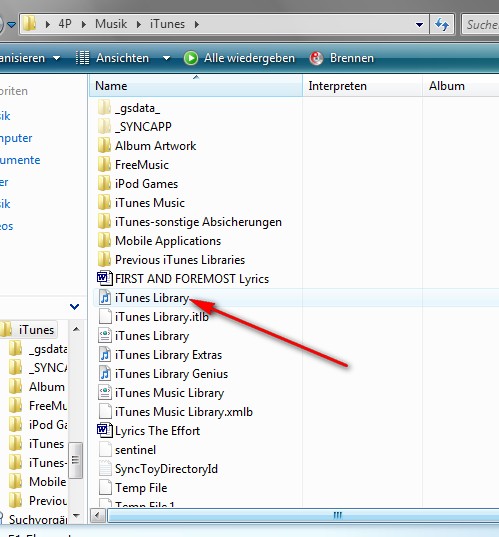
Task: Click Word icon of Lyrics The Effort
Action: pyautogui.click(x=104, y=430)
